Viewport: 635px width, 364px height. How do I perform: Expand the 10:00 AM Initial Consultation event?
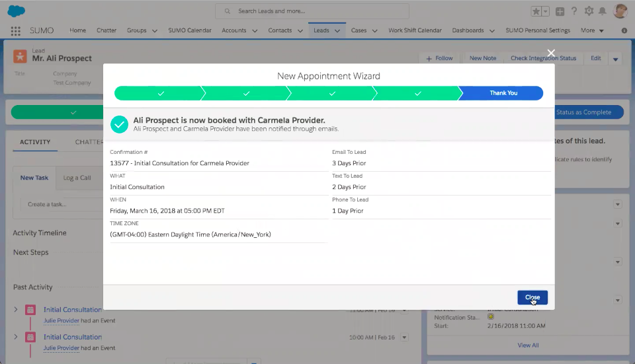(16, 336)
